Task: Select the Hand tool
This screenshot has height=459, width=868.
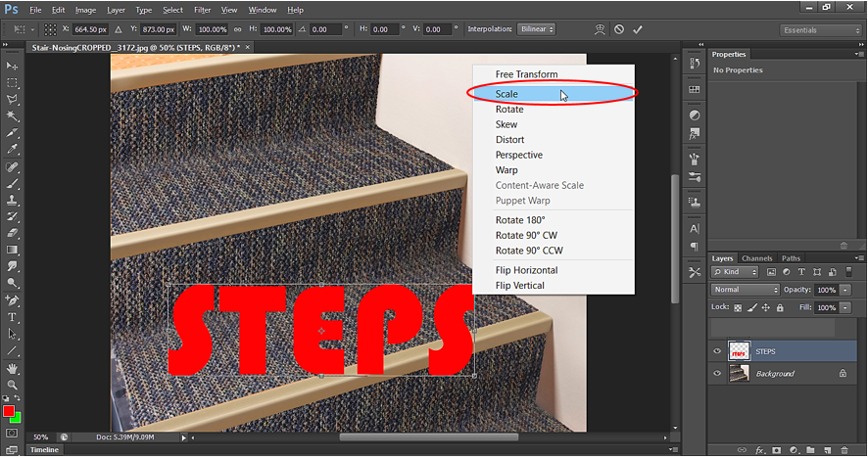Action: click(12, 368)
